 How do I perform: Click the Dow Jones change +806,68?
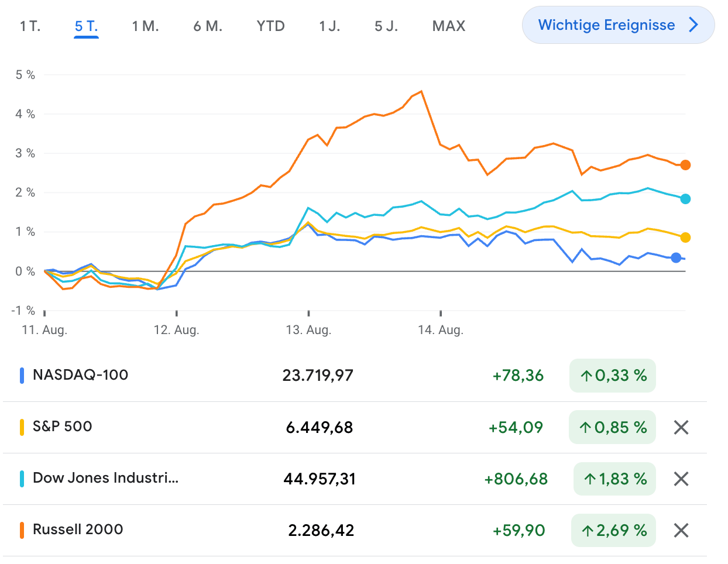pos(516,479)
